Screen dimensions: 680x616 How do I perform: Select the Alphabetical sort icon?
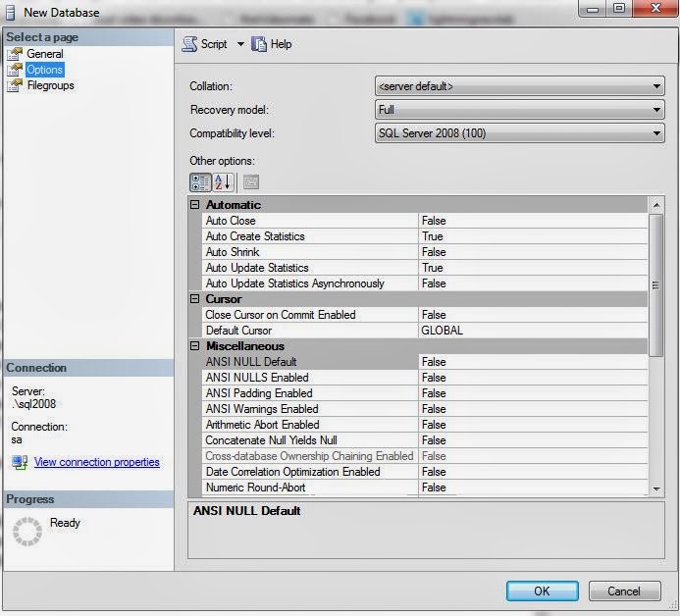(x=223, y=182)
